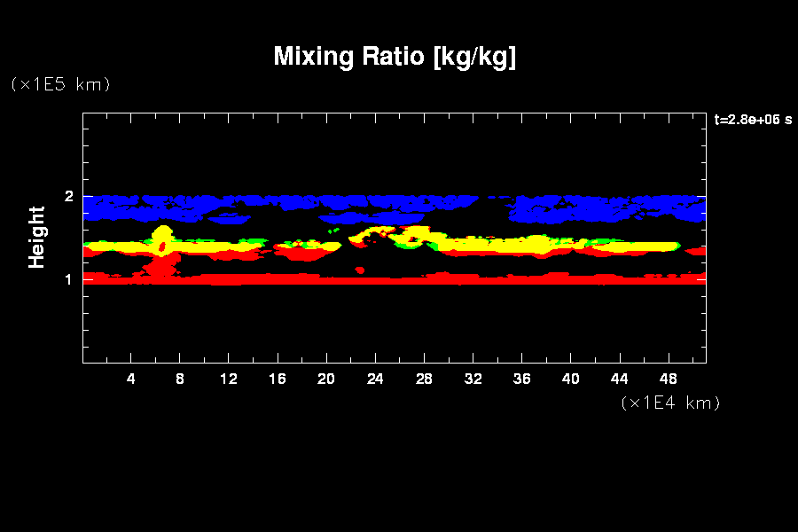Screen dimensions: 798x532
Task: Select x-axis tick label 20
Action: [x=326, y=379]
